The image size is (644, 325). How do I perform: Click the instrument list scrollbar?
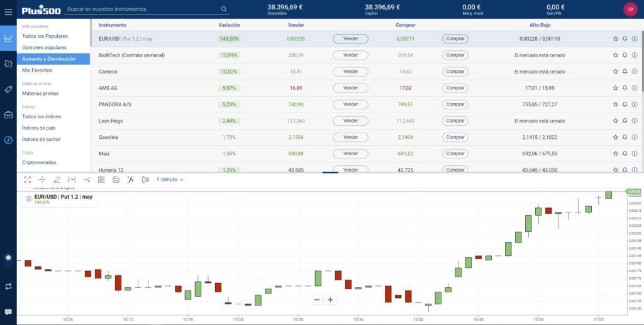coord(642,61)
